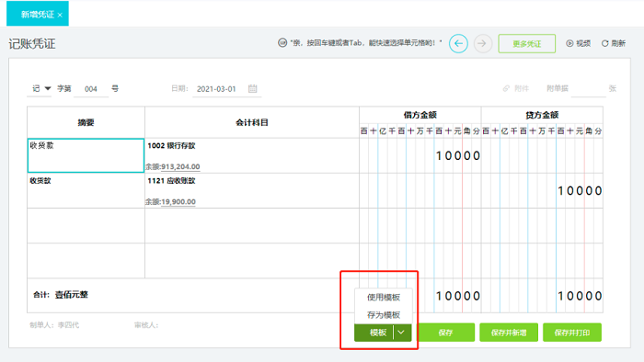Go to next voucher with right arrow
The image size is (644, 362).
pyautogui.click(x=483, y=43)
